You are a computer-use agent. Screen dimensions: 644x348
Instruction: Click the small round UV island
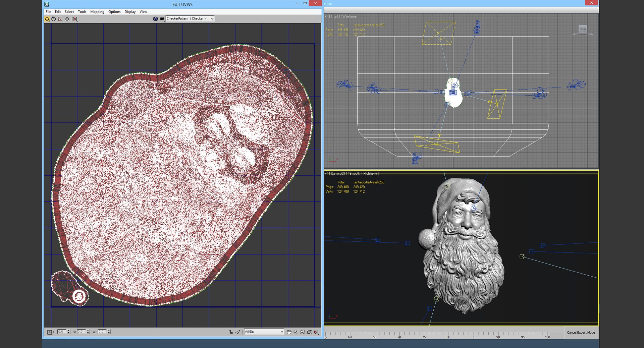click(79, 297)
